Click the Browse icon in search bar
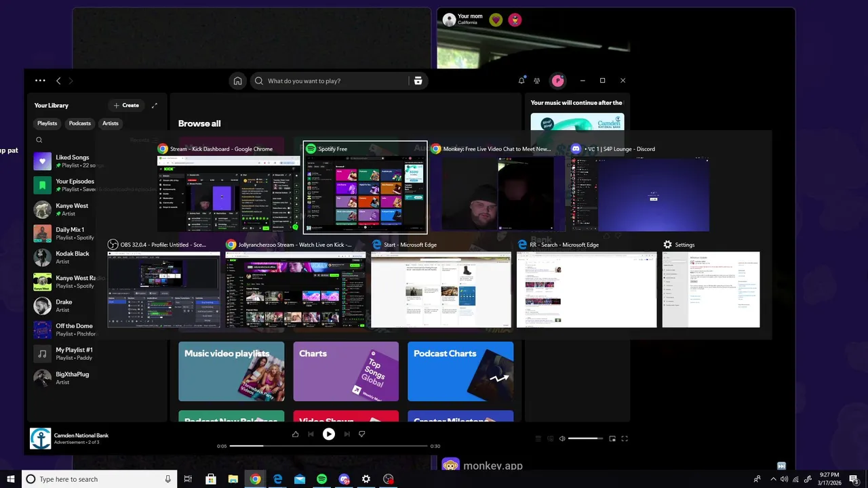The height and width of the screenshot is (488, 868). point(418,81)
